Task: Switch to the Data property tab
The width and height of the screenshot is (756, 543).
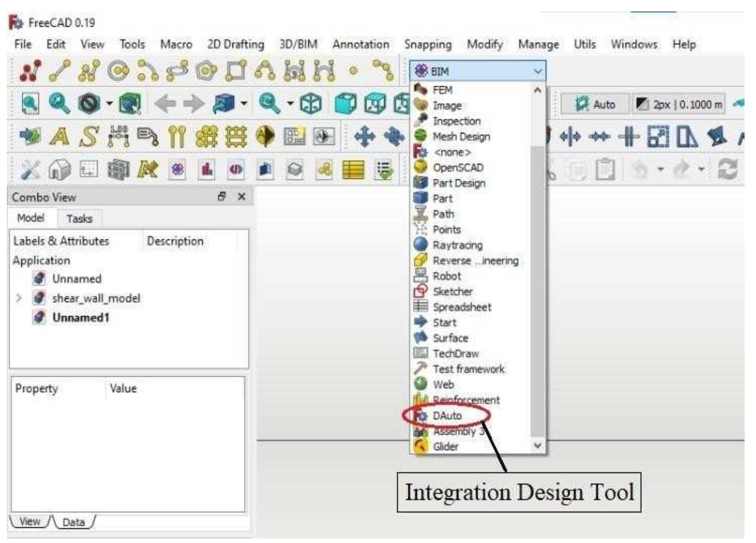Action: pyautogui.click(x=73, y=522)
